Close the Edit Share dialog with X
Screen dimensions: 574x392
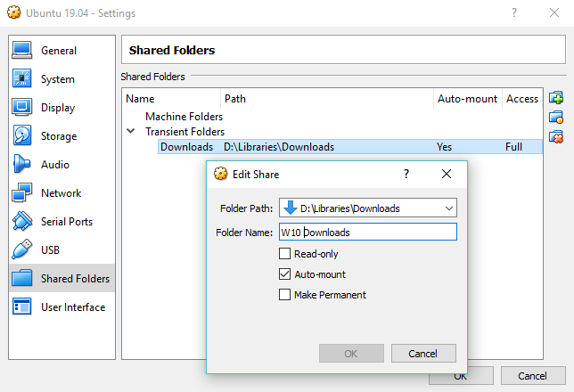[447, 174]
